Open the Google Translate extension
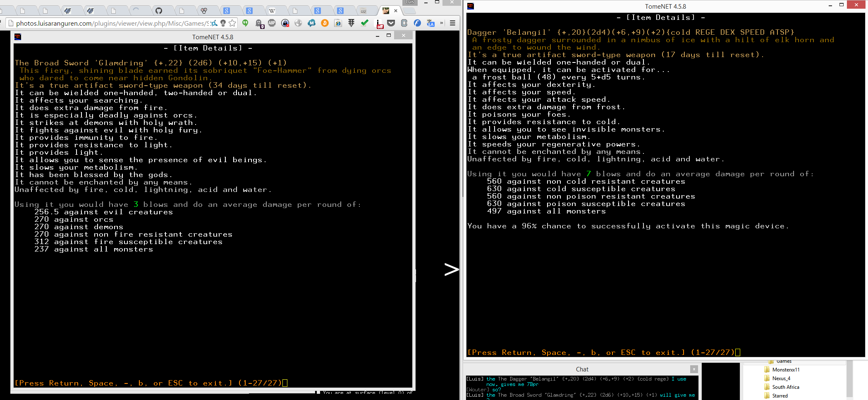 430,23
